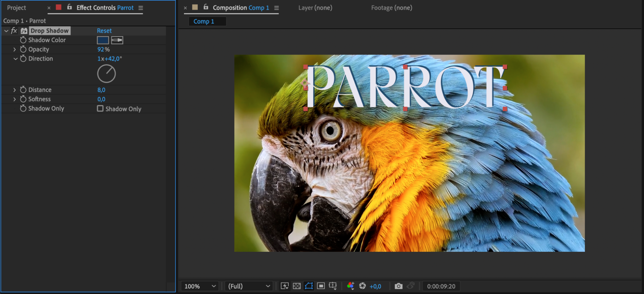Click the Reset Exposure aperture icon
The height and width of the screenshot is (294, 644).
362,286
